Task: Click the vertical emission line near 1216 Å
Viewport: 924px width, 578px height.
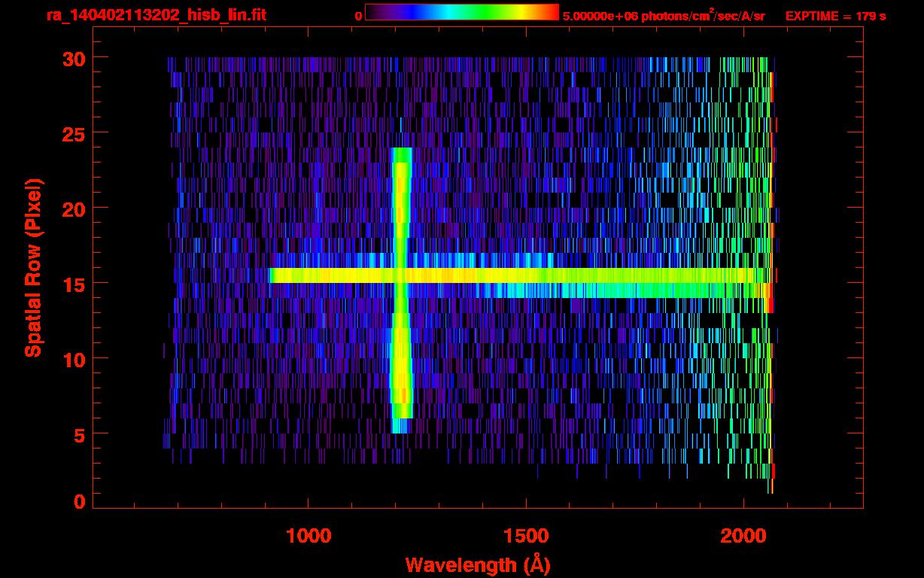Action: [402, 291]
